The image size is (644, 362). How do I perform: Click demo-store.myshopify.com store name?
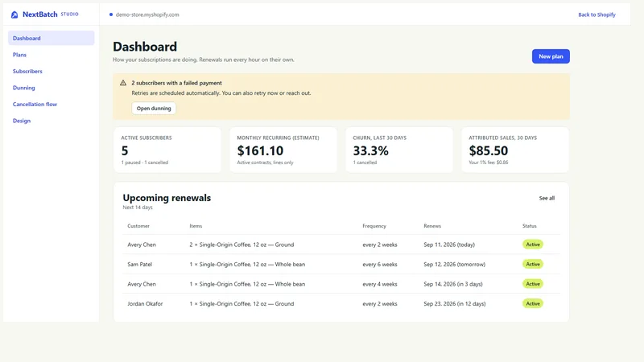coord(147,14)
